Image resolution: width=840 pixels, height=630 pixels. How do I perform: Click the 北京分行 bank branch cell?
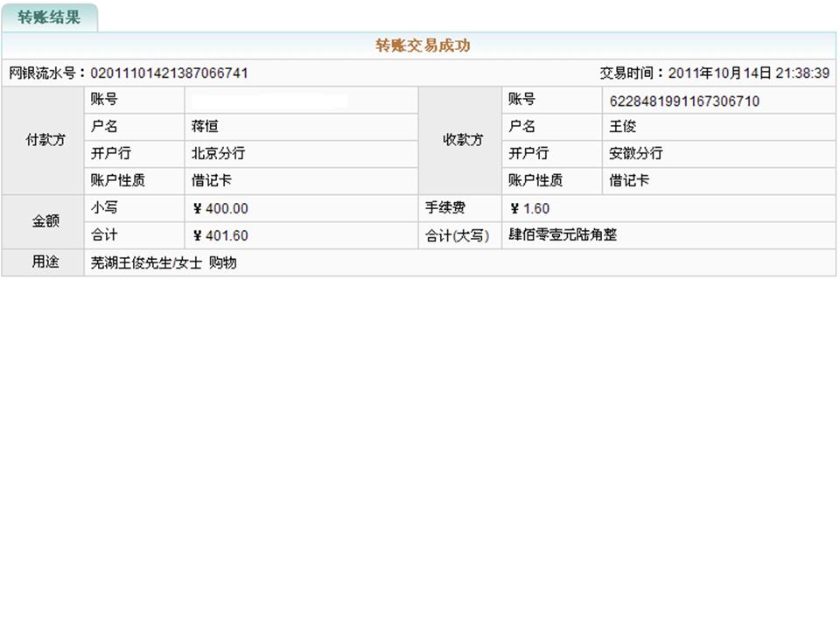tap(218, 154)
